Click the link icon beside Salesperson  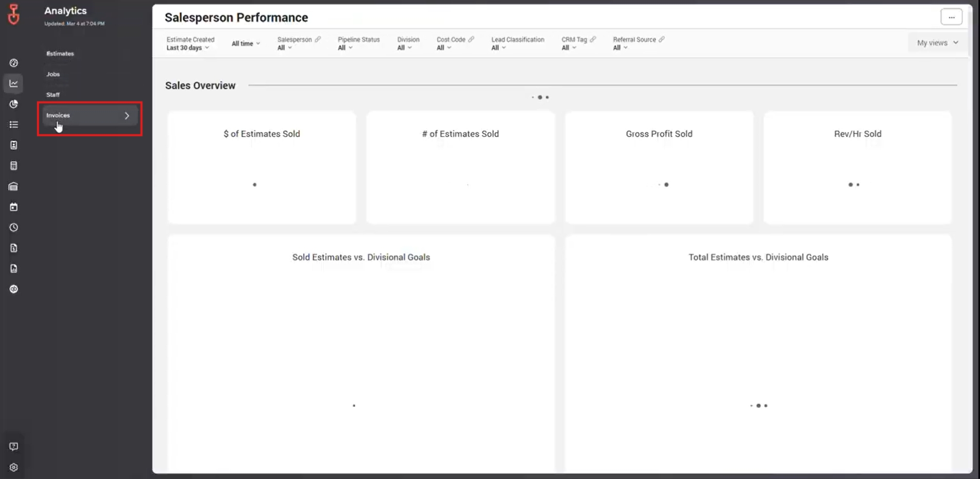tap(318, 40)
